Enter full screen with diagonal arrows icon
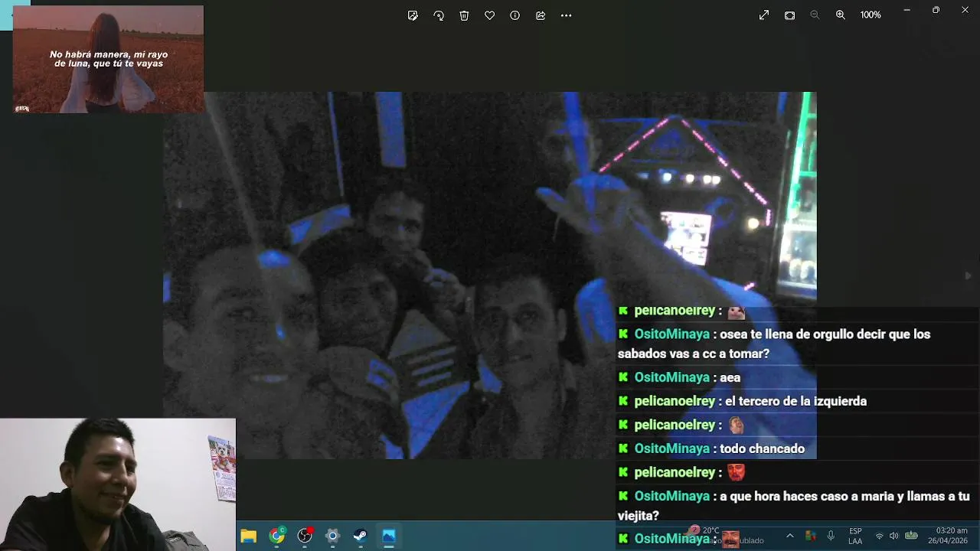Image resolution: width=980 pixels, height=551 pixels. point(764,15)
